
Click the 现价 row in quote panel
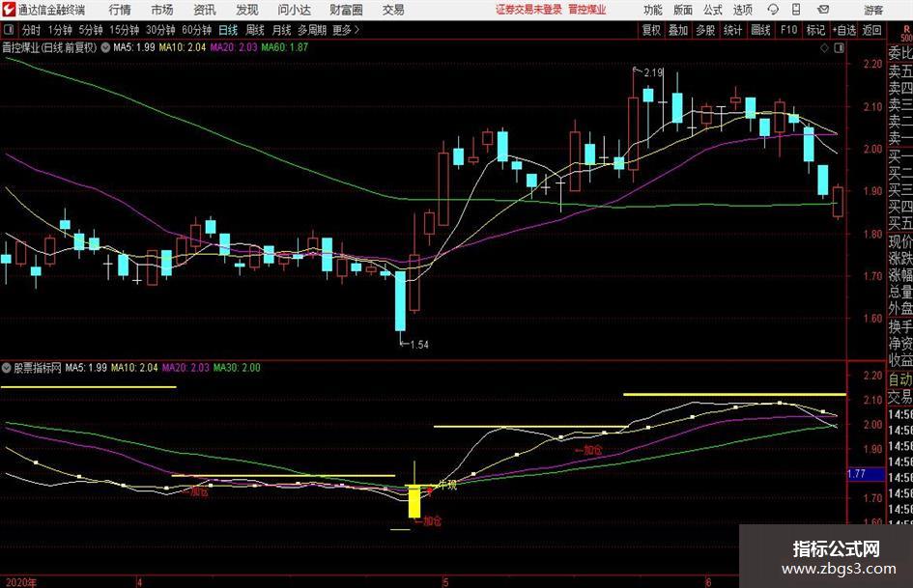tap(900, 241)
